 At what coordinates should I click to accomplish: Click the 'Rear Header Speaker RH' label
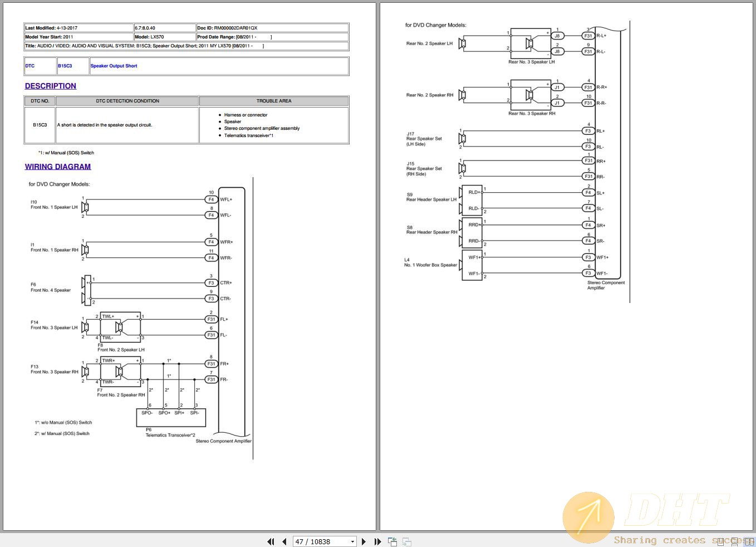431,232
